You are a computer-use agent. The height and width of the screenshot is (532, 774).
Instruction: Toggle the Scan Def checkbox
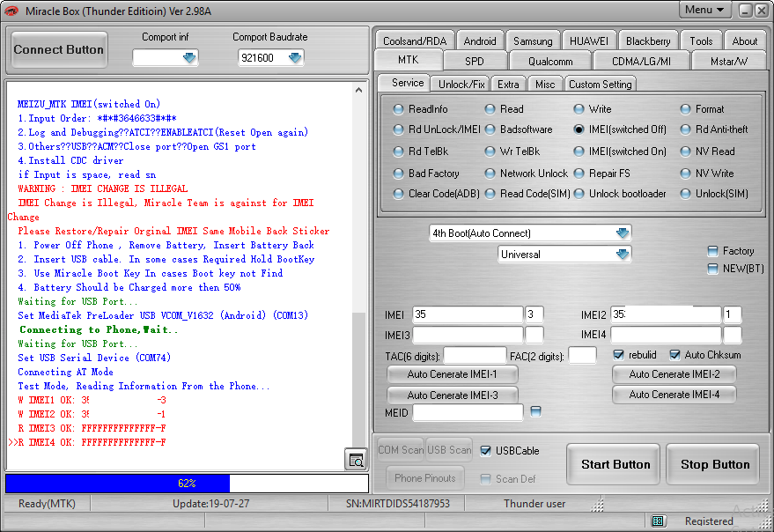pos(485,478)
